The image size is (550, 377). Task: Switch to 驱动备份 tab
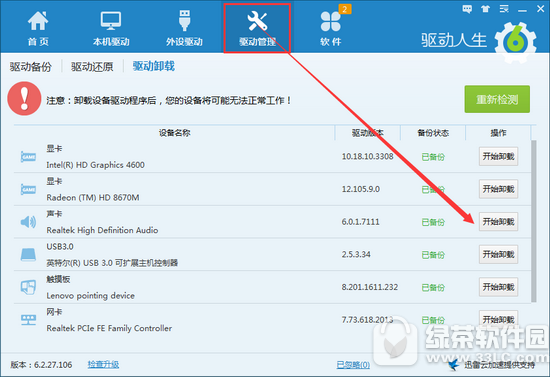coord(31,67)
